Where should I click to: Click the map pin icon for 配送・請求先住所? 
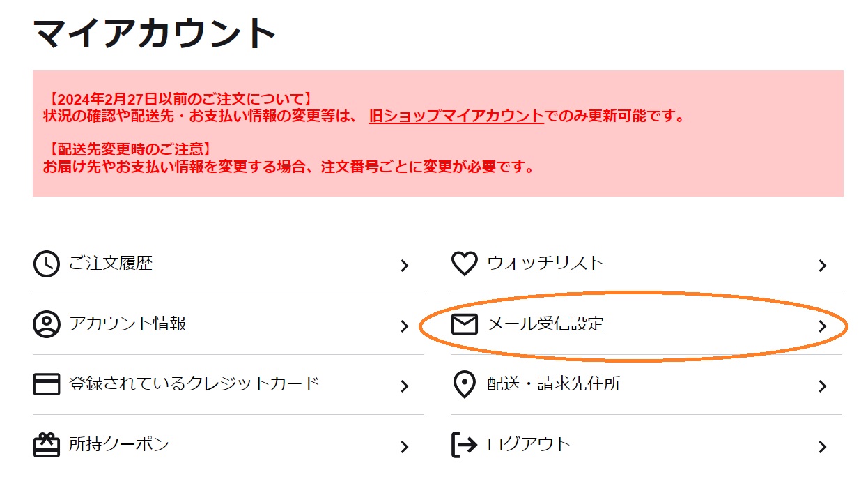click(464, 385)
